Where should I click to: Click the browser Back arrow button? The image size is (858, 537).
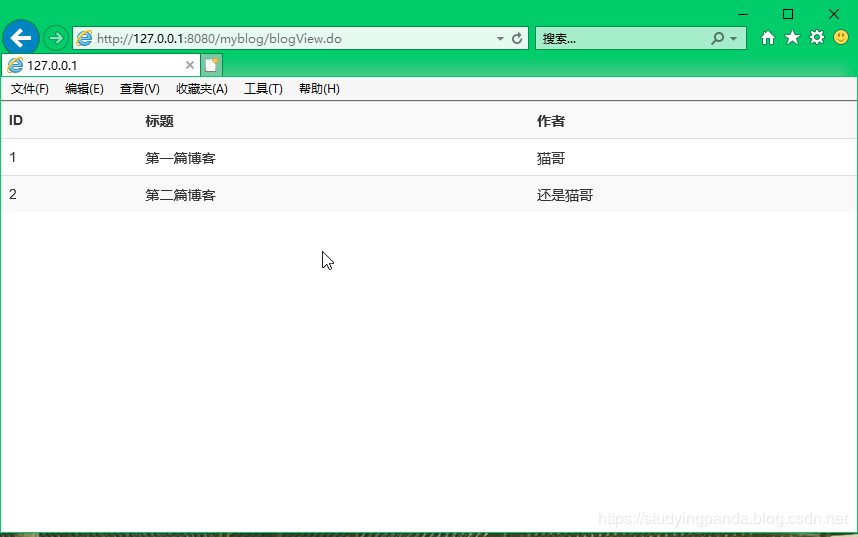pos(21,38)
